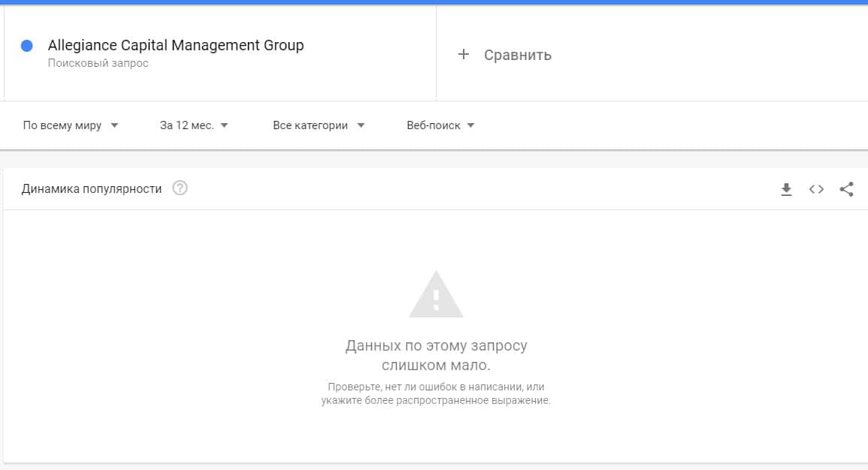
Task: Open help icon beside Динамика популярности
Action: [180, 188]
